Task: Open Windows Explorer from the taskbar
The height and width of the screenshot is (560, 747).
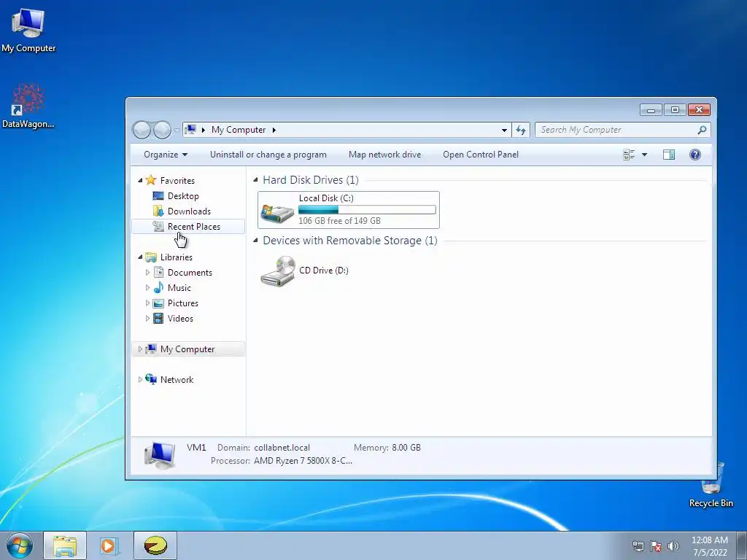Action: coord(65,545)
